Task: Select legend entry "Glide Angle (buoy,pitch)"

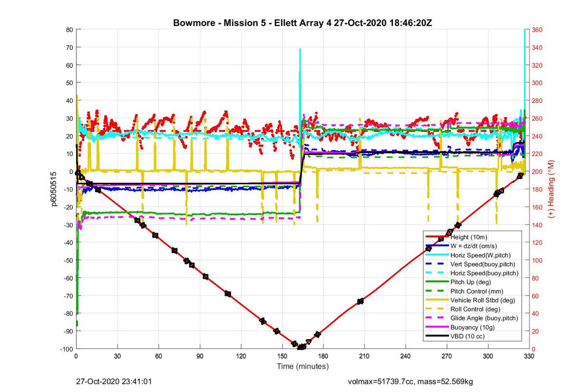Action: 485,318
